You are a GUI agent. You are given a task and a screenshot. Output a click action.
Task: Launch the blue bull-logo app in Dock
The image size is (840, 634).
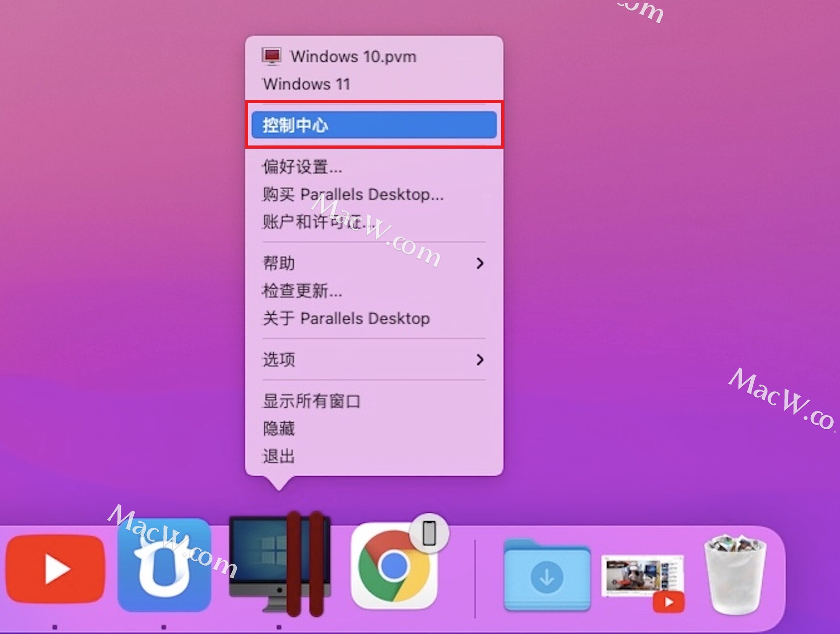pos(164,565)
